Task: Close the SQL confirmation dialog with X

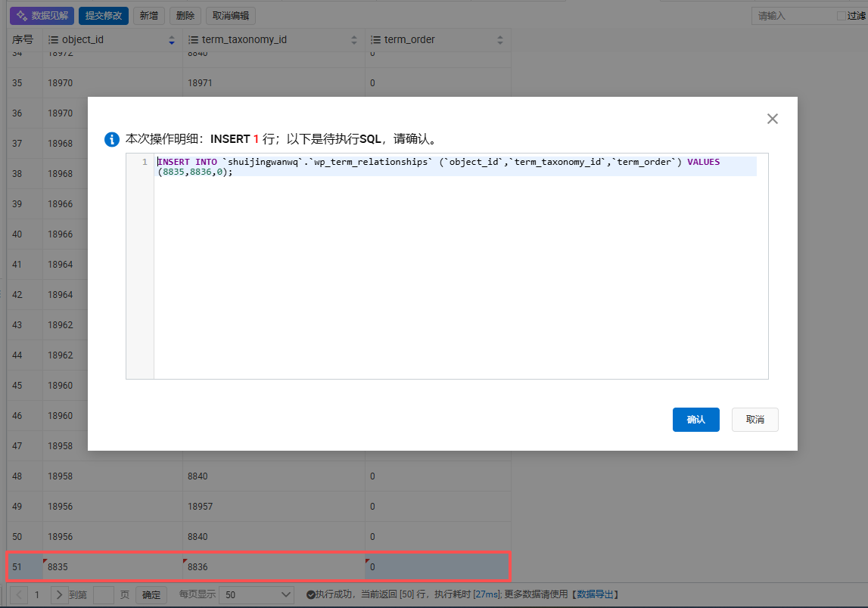Action: (772, 119)
